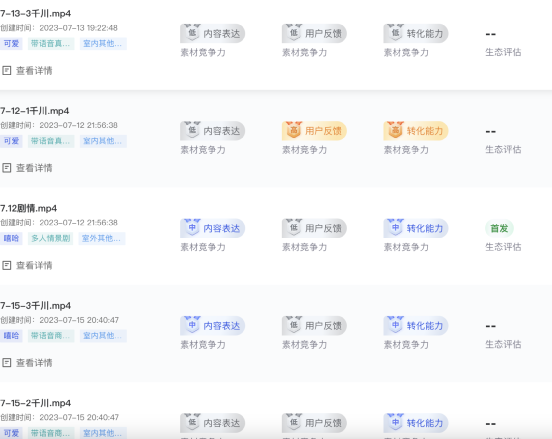The width and height of the screenshot is (552, 439).
Task: Click file name 7-12-1千川.mp4
Action: pyautogui.click(x=34, y=111)
